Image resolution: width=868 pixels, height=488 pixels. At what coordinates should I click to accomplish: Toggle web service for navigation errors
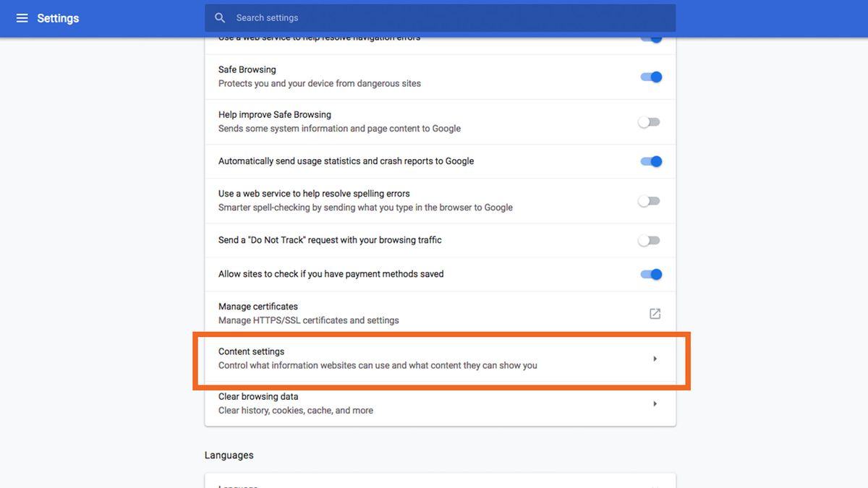click(x=650, y=36)
